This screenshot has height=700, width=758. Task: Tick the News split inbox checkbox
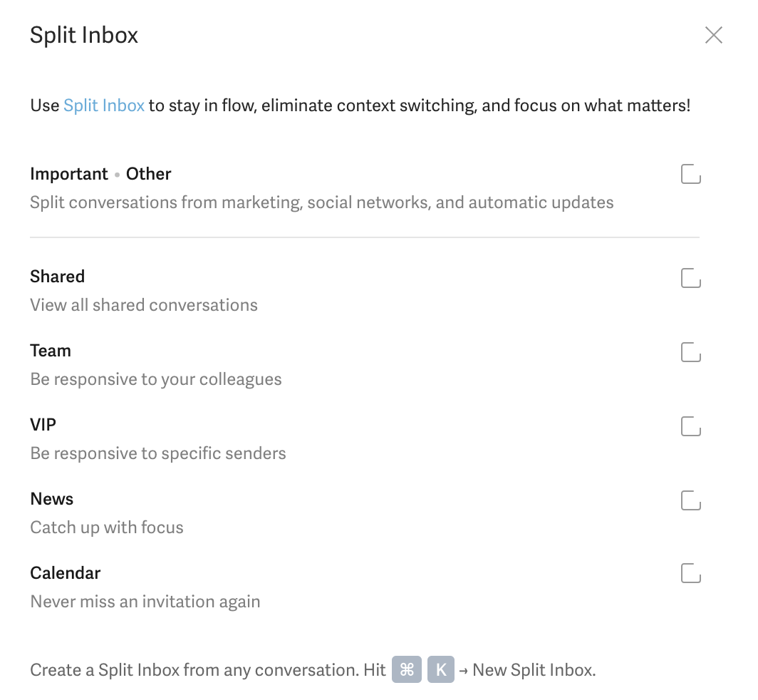[690, 500]
